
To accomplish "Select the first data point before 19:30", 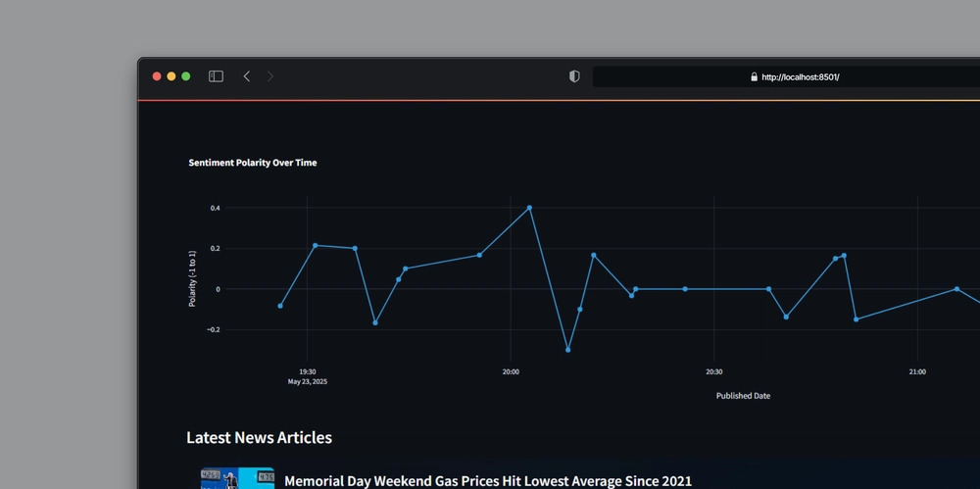I will 280,306.
